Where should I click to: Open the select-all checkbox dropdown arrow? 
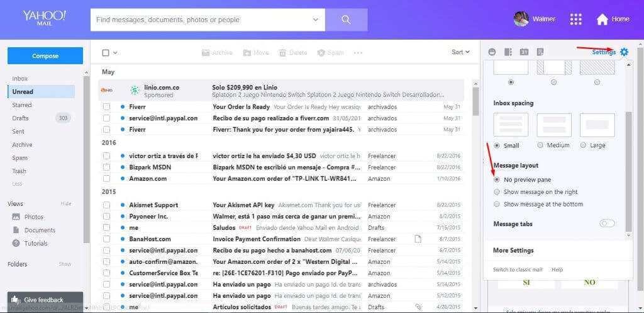click(116, 53)
